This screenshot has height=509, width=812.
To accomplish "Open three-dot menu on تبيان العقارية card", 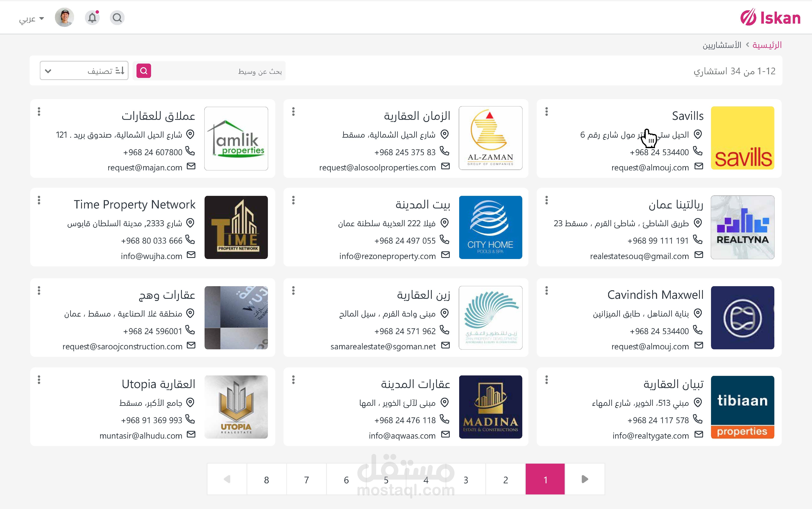I will 546,380.
